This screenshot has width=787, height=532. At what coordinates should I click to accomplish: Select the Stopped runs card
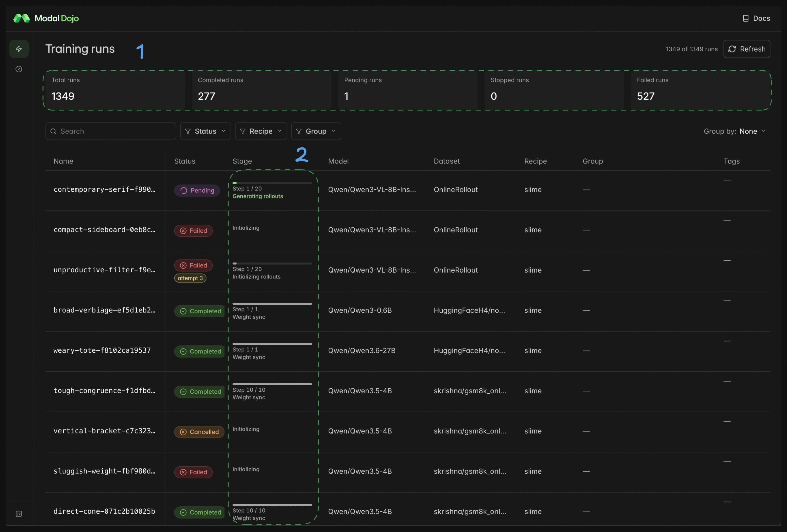pyautogui.click(x=554, y=90)
